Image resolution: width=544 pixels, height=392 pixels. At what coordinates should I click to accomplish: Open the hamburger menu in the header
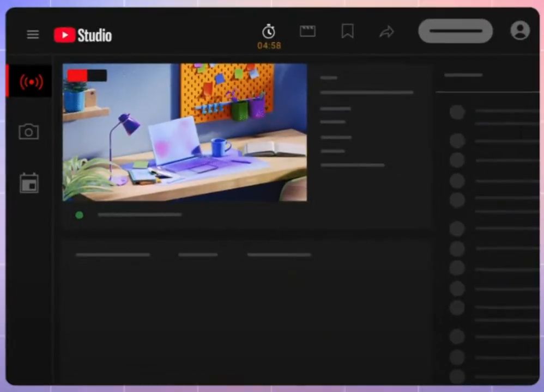pos(33,35)
